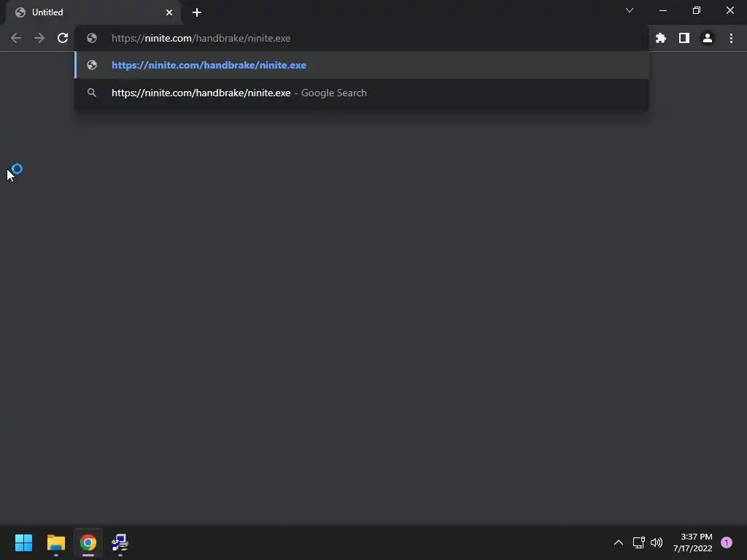The height and width of the screenshot is (560, 747).
Task: Minimize the Chrome window
Action: pyautogui.click(x=662, y=10)
